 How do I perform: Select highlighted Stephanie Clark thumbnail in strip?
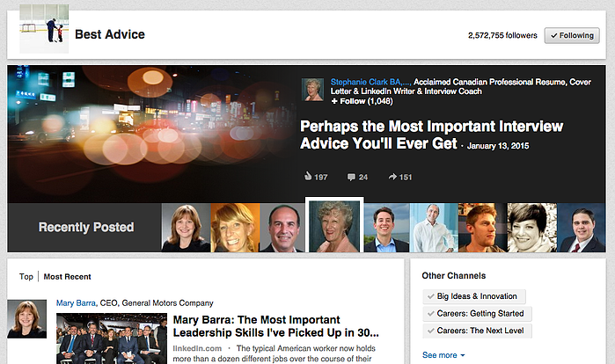[334, 225]
